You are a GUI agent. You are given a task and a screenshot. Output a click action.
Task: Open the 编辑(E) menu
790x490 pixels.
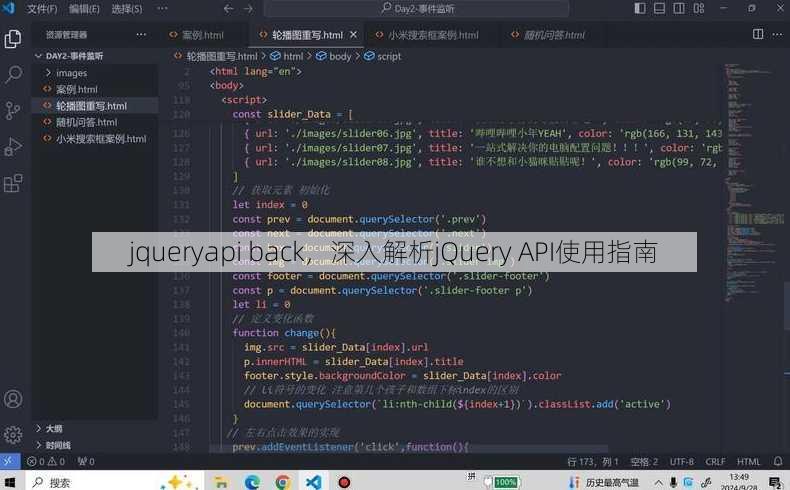(84, 9)
